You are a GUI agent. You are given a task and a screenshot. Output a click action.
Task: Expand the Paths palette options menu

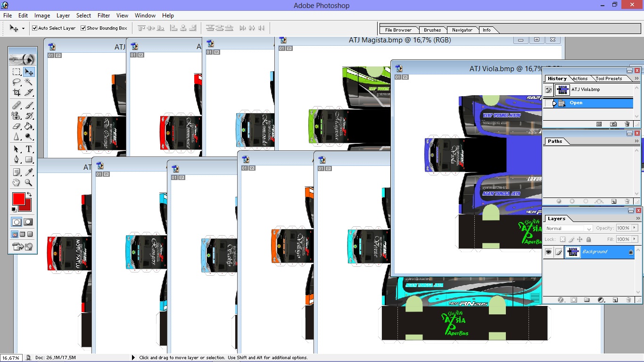tap(637, 141)
